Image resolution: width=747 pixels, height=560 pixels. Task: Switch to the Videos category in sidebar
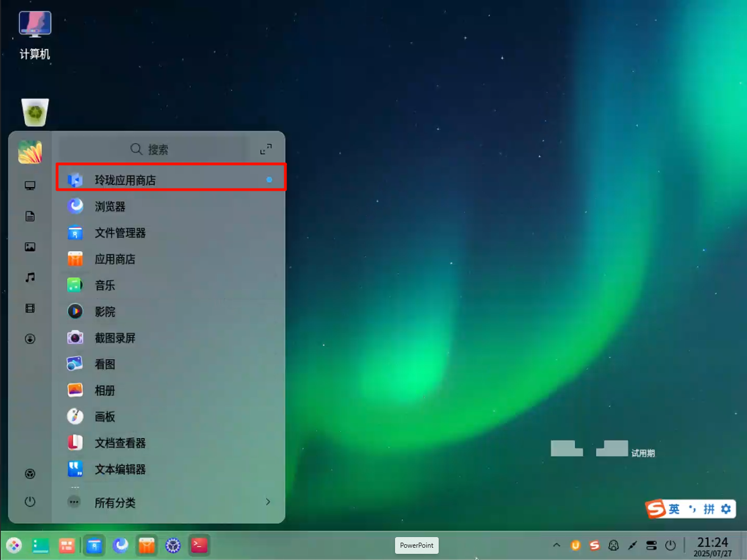click(x=30, y=308)
